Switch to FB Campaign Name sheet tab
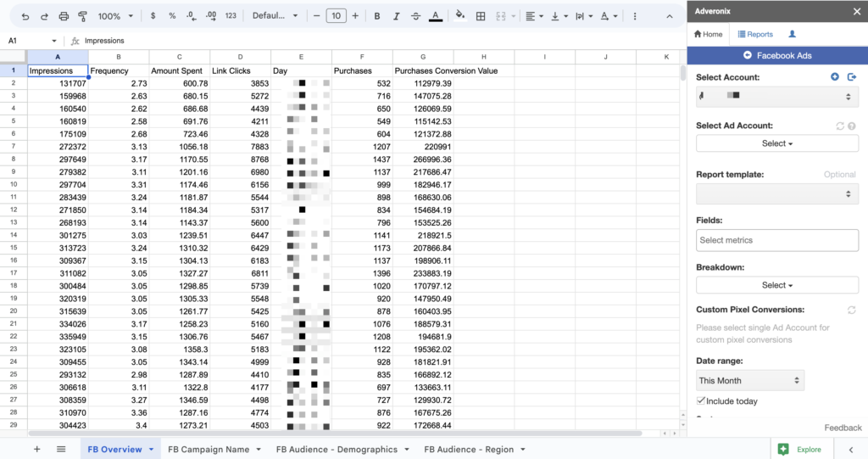Viewport: 868px width, 459px height. point(209,449)
